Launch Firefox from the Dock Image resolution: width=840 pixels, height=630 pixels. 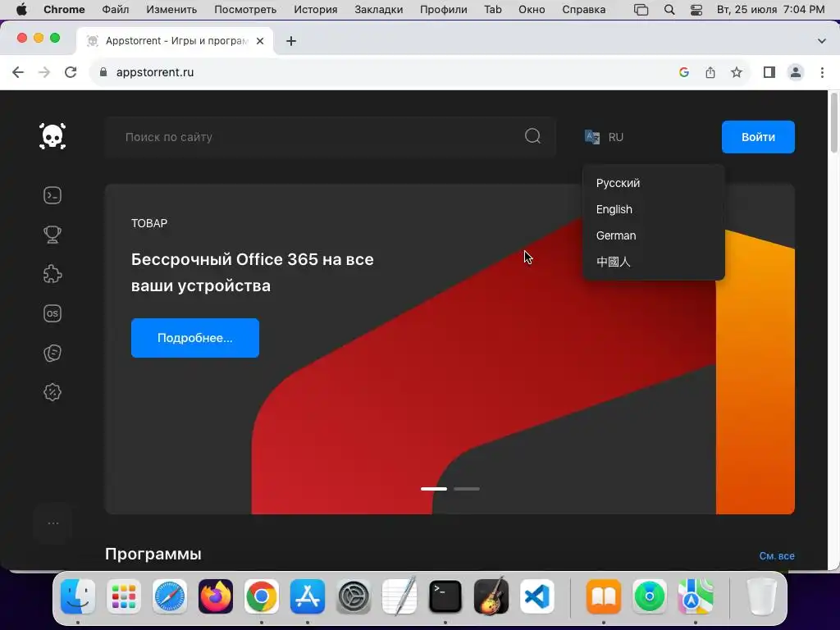[216, 596]
